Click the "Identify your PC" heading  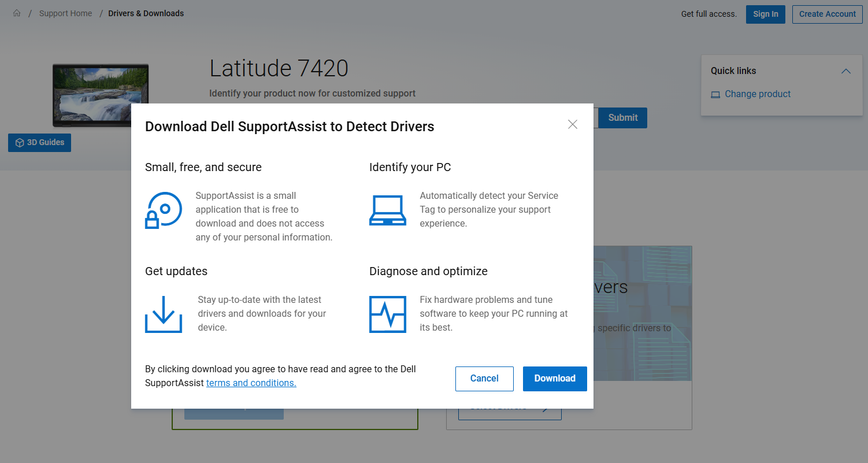(x=410, y=167)
